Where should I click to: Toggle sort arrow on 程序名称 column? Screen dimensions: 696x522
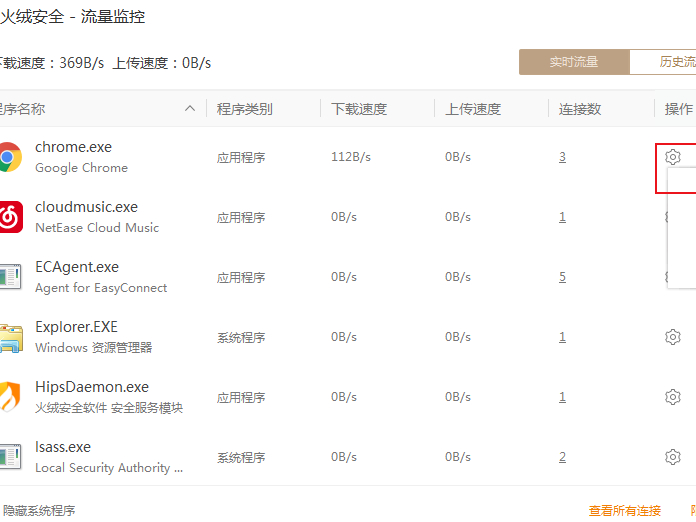190,109
